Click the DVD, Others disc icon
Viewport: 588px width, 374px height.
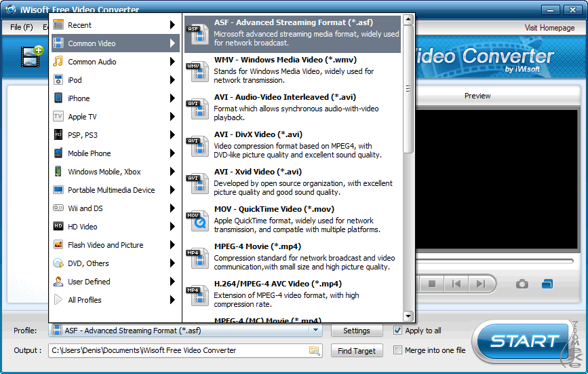point(58,263)
